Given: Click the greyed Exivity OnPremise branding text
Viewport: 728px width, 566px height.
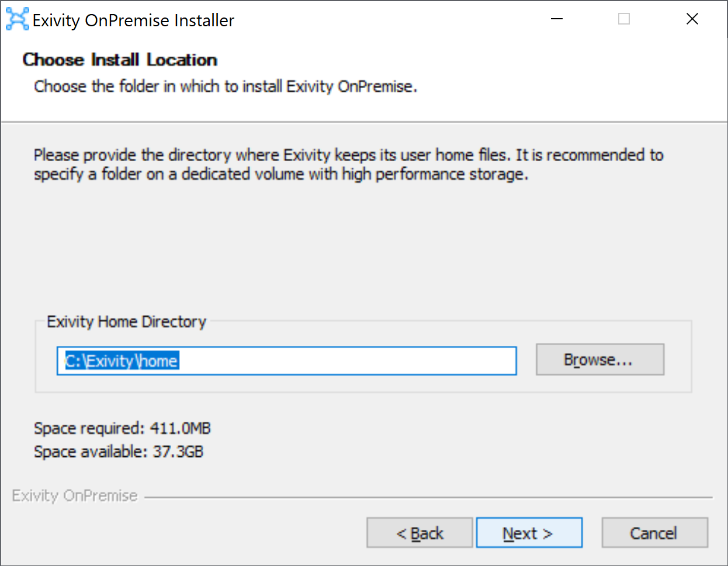Looking at the screenshot, I should 75,496.
